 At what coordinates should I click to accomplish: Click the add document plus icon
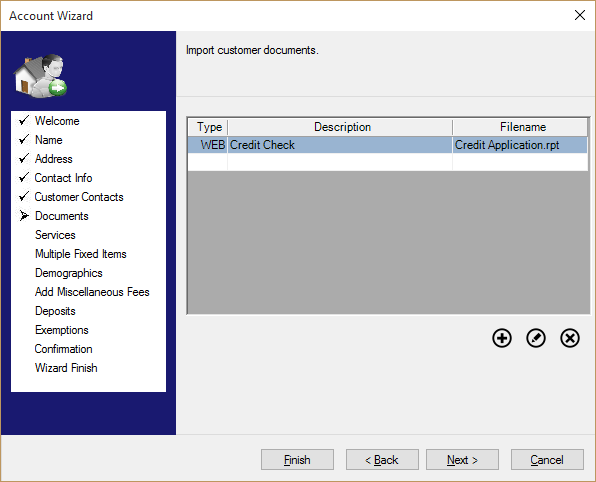coord(502,338)
